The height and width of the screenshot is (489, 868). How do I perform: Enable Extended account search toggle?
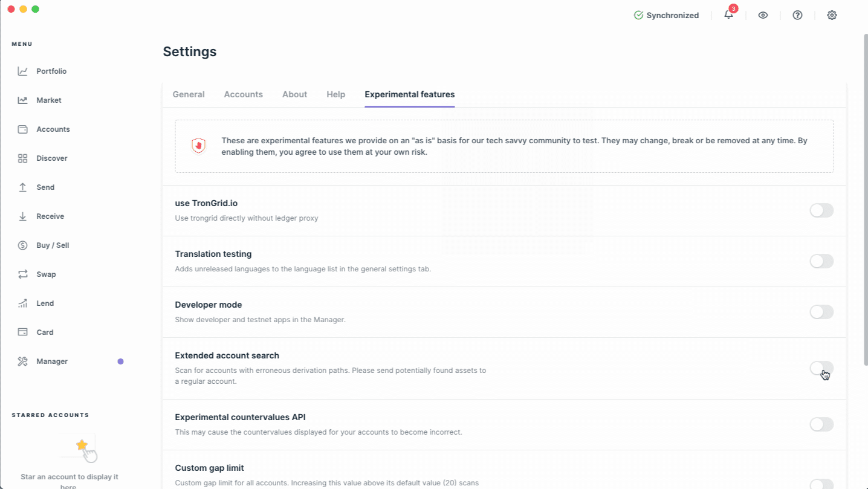(x=821, y=368)
